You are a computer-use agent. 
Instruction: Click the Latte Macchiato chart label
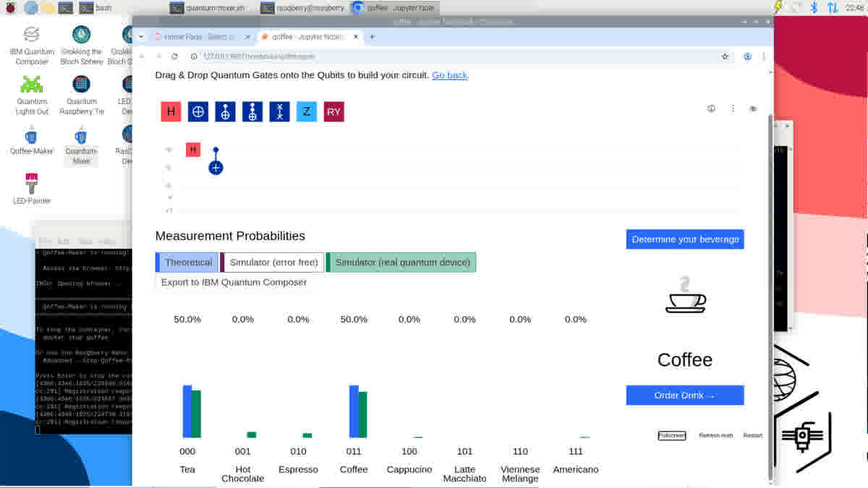(464, 474)
